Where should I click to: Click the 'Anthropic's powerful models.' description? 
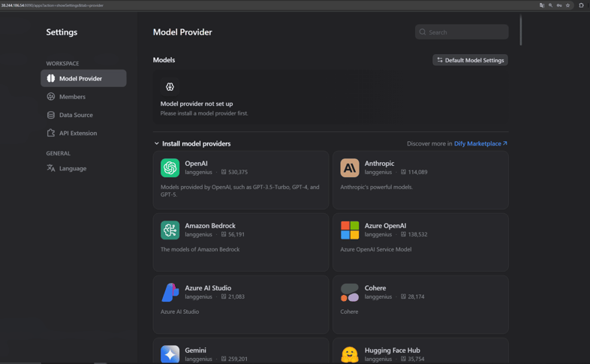tap(376, 187)
